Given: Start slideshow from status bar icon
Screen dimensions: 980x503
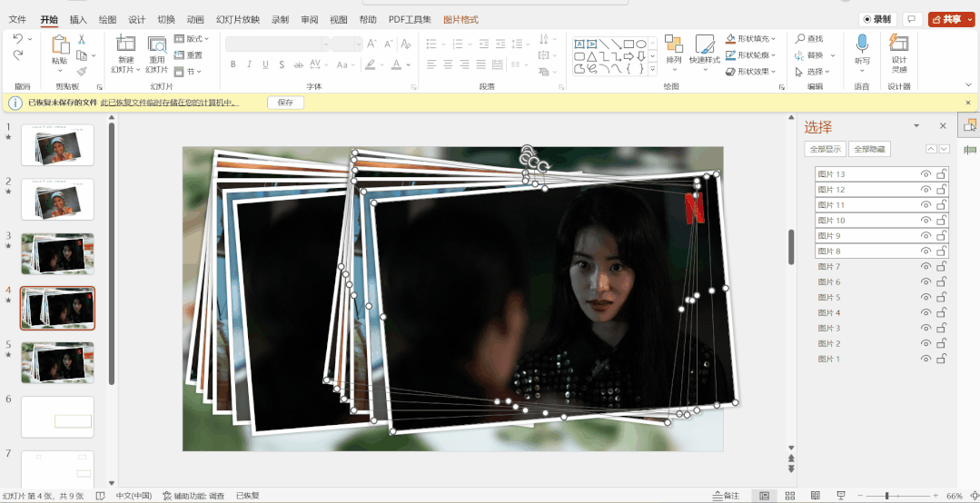Looking at the screenshot, I should (839, 496).
